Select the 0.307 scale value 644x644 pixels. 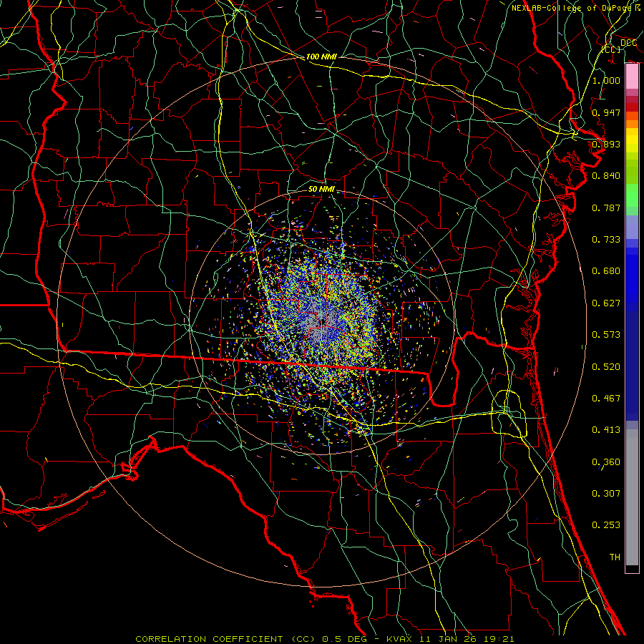[606, 494]
